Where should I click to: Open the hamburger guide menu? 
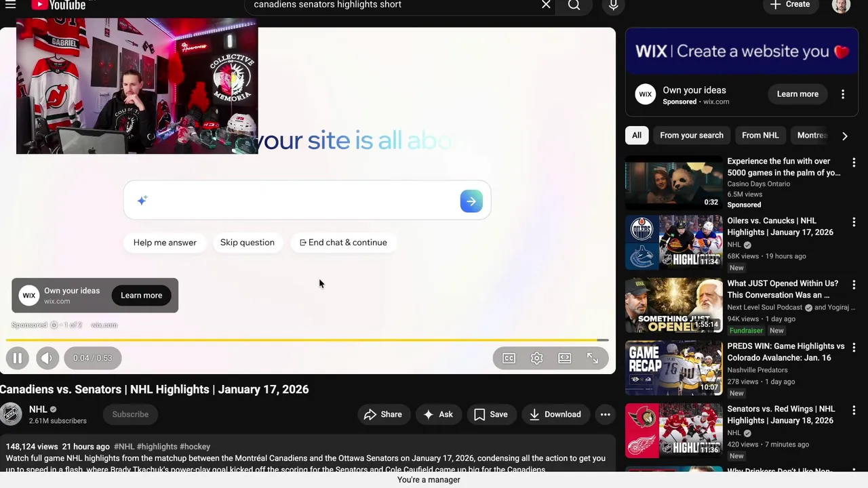(x=10, y=5)
